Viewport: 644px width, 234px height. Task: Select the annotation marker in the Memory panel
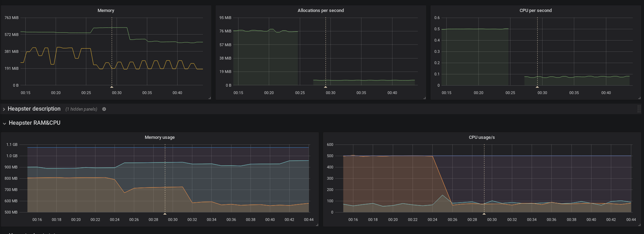click(112, 87)
